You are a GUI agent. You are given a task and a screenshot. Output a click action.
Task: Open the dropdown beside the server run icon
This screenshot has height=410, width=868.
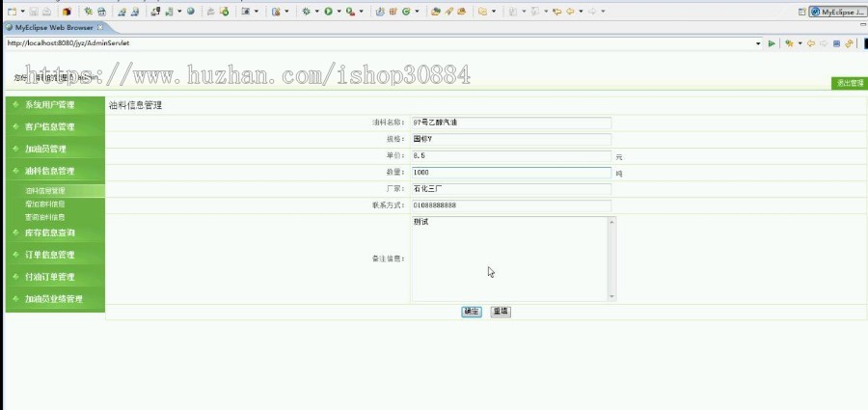click(179, 11)
